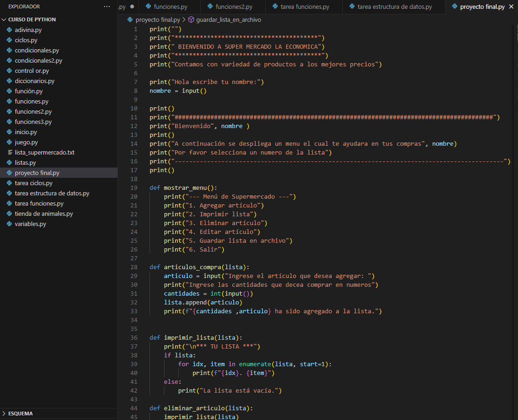Open función.py in explorer

point(59,91)
